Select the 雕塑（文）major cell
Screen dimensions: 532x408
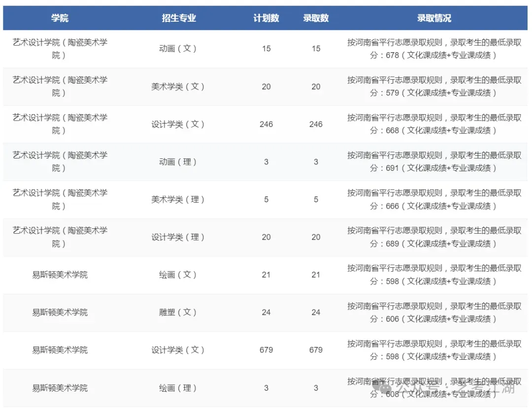click(x=178, y=312)
